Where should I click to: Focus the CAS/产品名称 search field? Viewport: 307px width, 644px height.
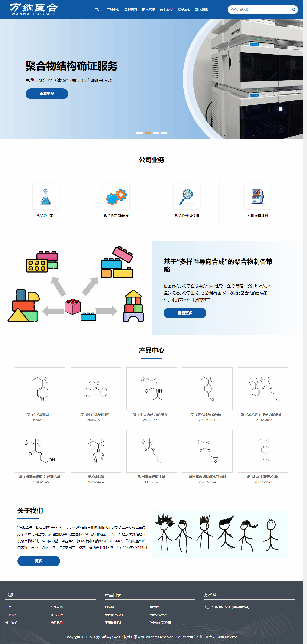tap(259, 10)
